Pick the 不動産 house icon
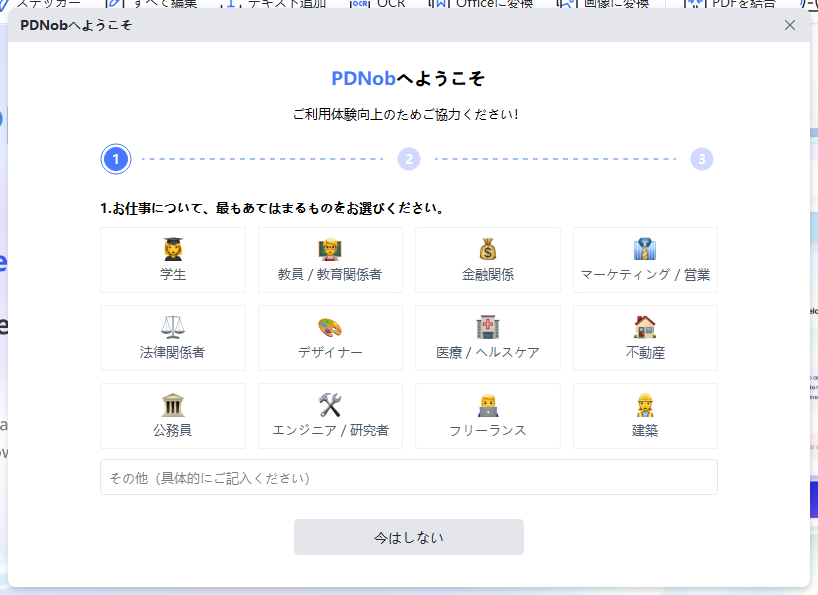Screen dimensions: 818x595 tap(645, 327)
